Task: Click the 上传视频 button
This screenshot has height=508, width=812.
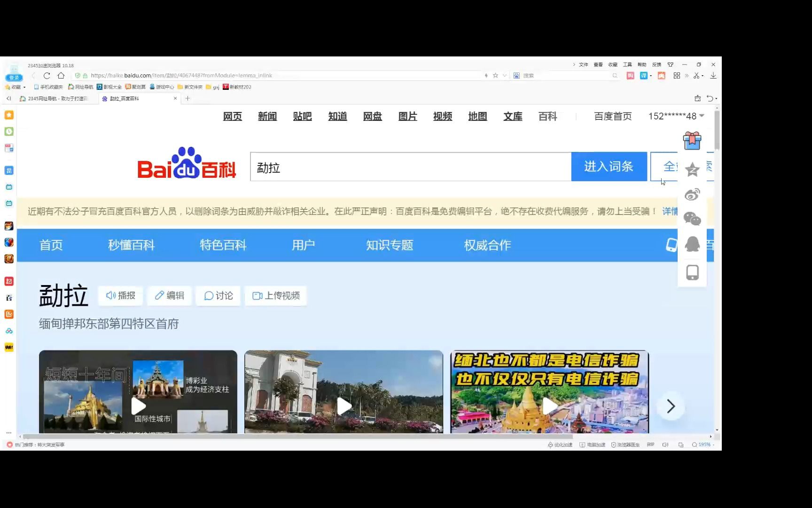Action: pos(276,295)
